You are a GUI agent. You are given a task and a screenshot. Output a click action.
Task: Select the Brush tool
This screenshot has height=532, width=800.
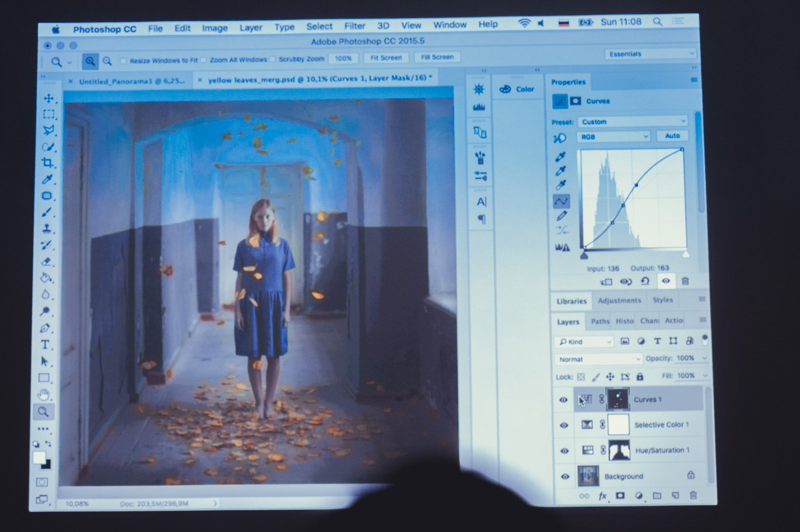pyautogui.click(x=47, y=212)
